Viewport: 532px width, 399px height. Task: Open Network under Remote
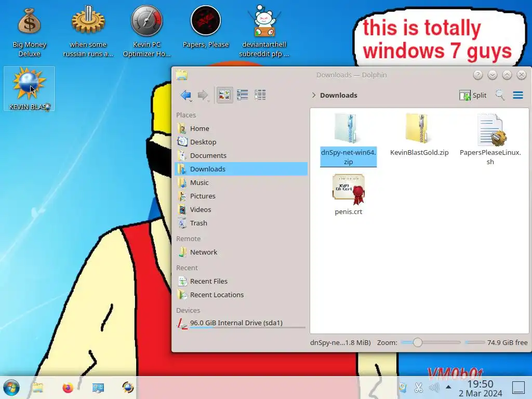click(x=241, y=252)
